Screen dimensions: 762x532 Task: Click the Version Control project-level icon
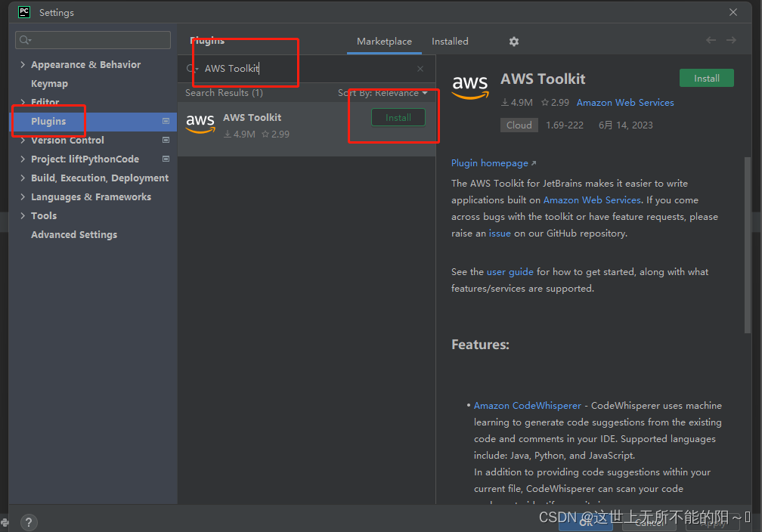166,140
